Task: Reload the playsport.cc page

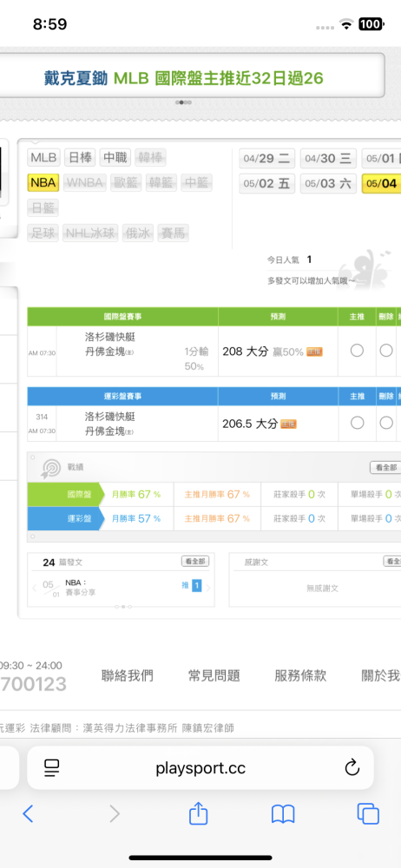Action: pyautogui.click(x=352, y=767)
